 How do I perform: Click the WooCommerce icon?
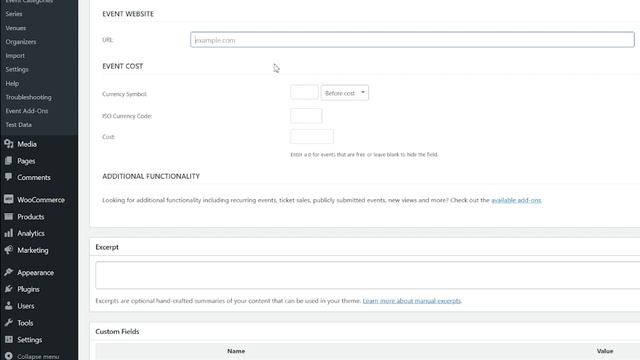pyautogui.click(x=9, y=199)
